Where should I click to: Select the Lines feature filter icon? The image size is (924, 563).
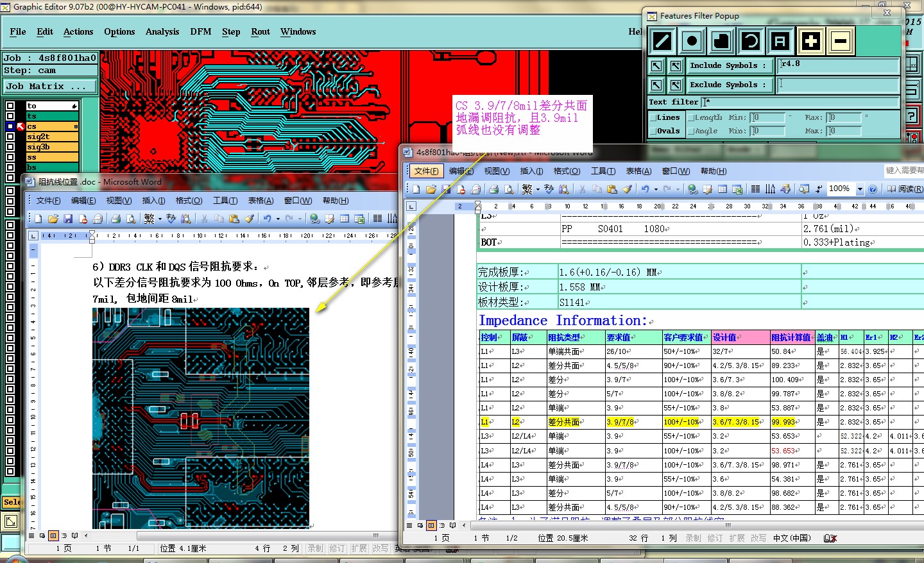click(662, 42)
